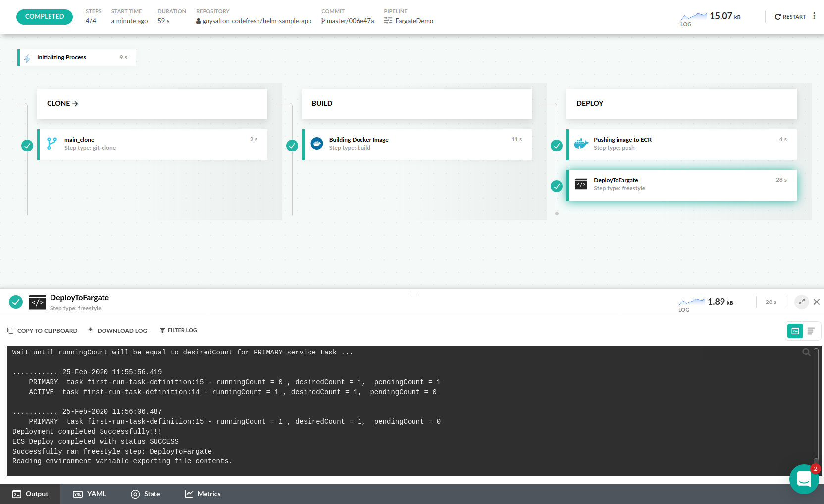This screenshot has height=504, width=824.
Task: Expand the log panel to fullscreen
Action: [801, 302]
